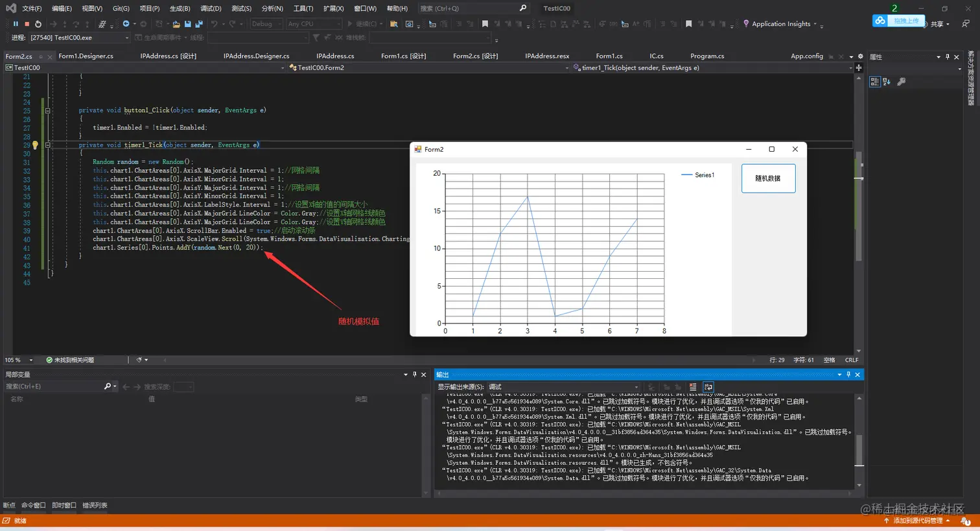Switch to the Program.cs tab
980x531 pixels.
point(707,56)
